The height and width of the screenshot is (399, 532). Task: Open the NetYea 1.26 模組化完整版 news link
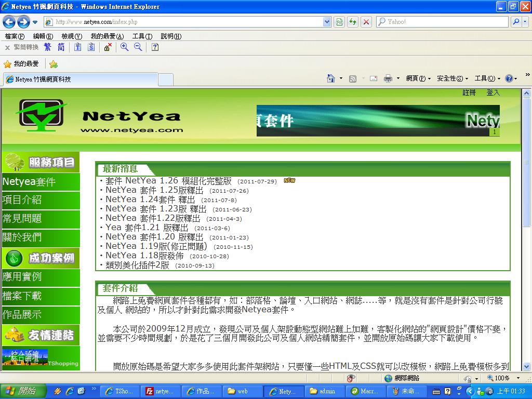(169, 181)
